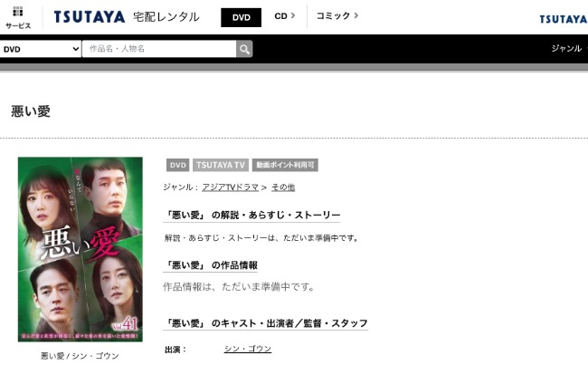Click the 悪い愛 Vol.41 cover image
Screen dimensions: 588x365
[81, 249]
